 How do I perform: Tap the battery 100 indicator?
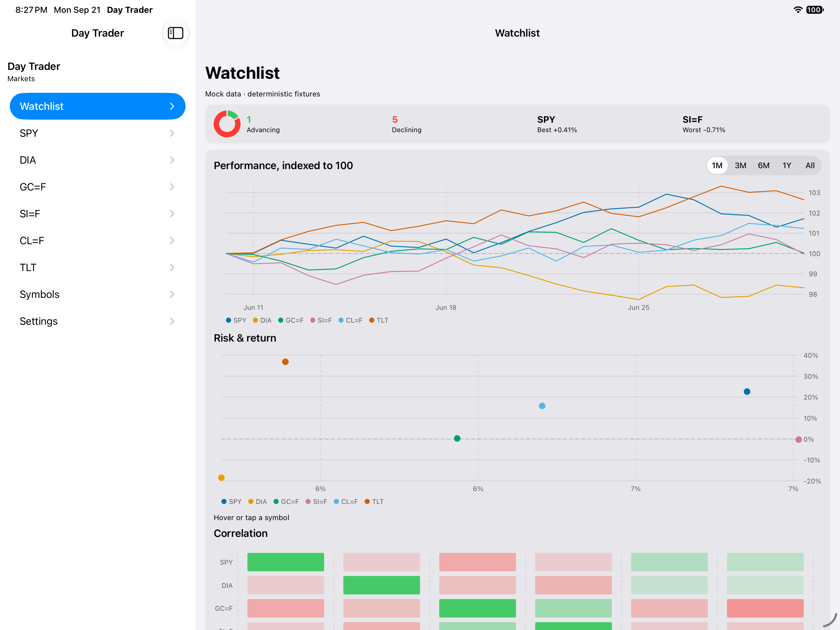tap(815, 10)
